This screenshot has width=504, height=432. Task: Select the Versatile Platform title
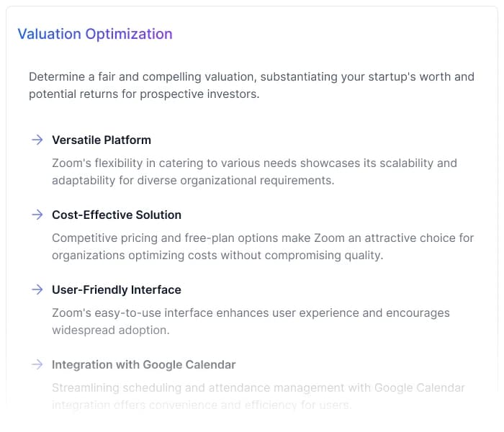point(102,140)
